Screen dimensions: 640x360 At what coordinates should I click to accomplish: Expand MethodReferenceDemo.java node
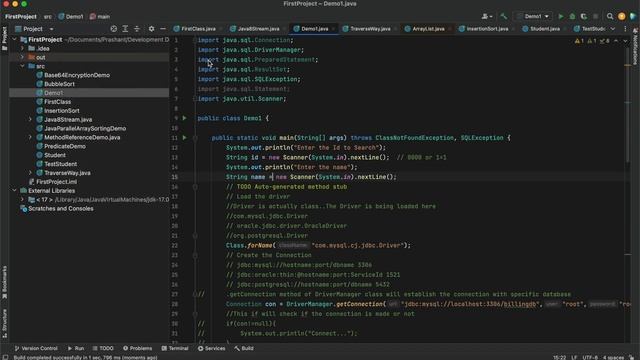pyautogui.click(x=30, y=138)
